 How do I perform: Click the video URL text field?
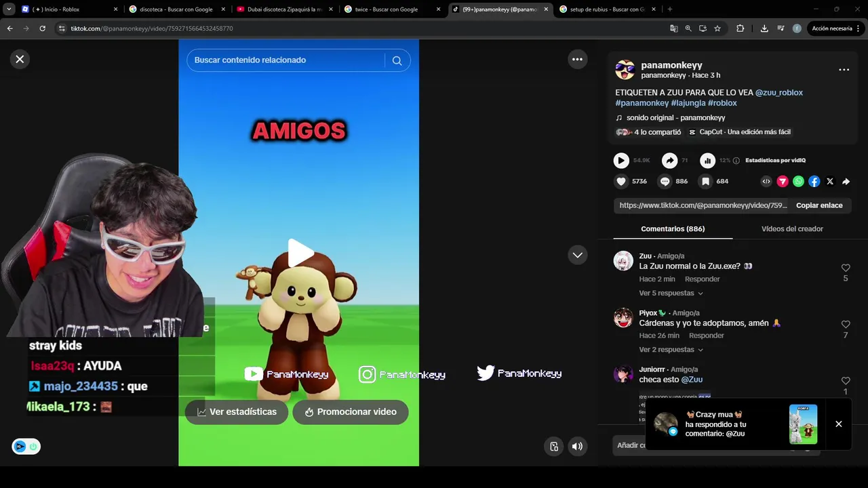(x=703, y=205)
